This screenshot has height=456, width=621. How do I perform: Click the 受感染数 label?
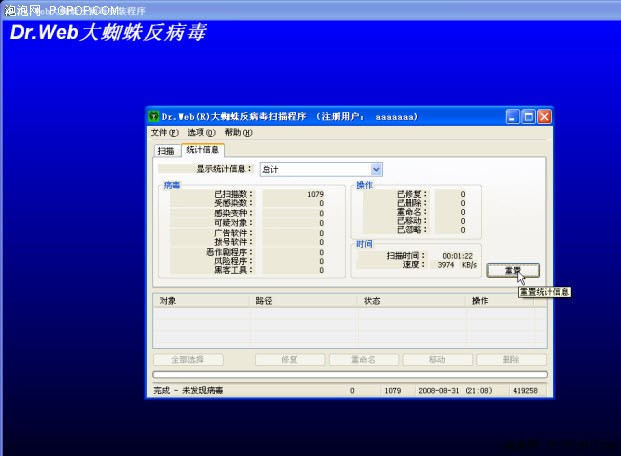(x=233, y=203)
